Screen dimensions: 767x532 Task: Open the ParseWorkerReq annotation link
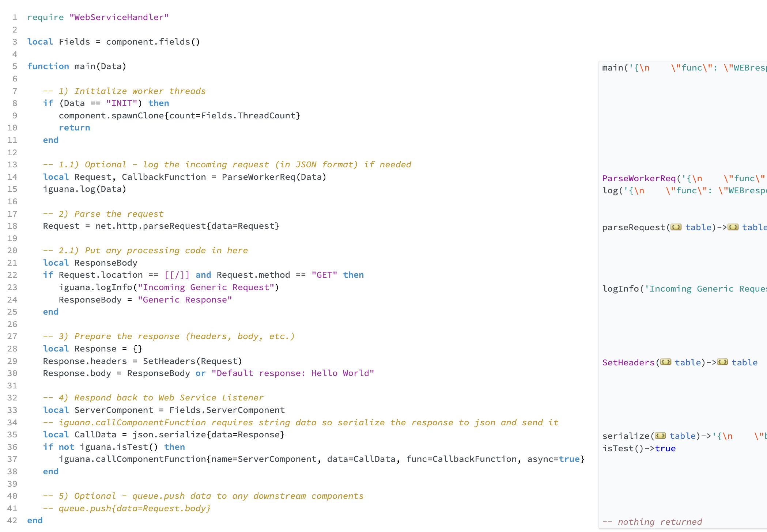tap(639, 178)
